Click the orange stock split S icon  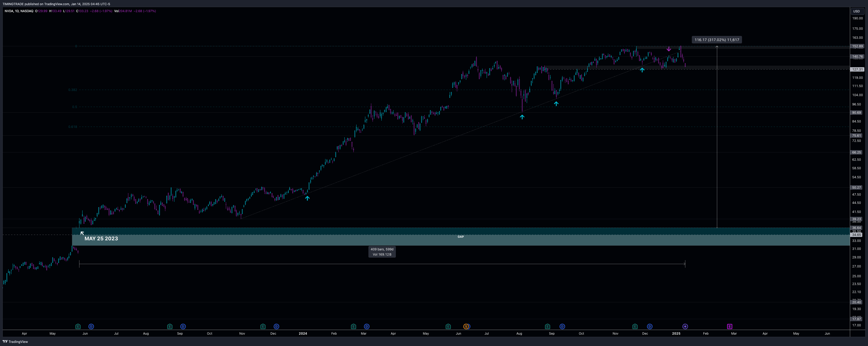tap(466, 326)
